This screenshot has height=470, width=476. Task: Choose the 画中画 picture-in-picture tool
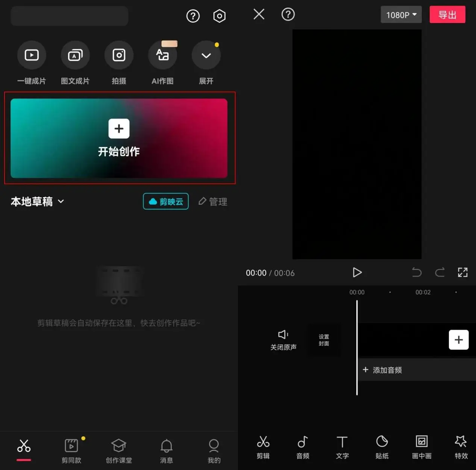click(421, 447)
